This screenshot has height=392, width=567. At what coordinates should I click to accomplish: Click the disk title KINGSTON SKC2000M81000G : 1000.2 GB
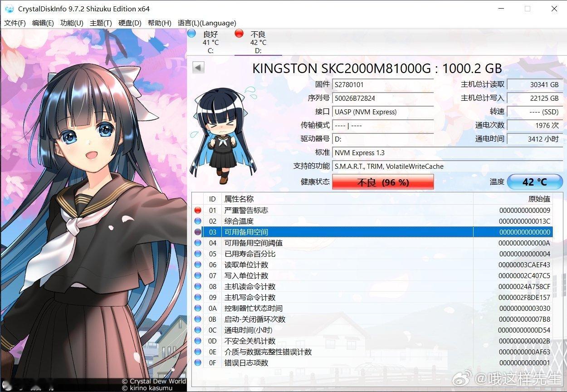377,69
